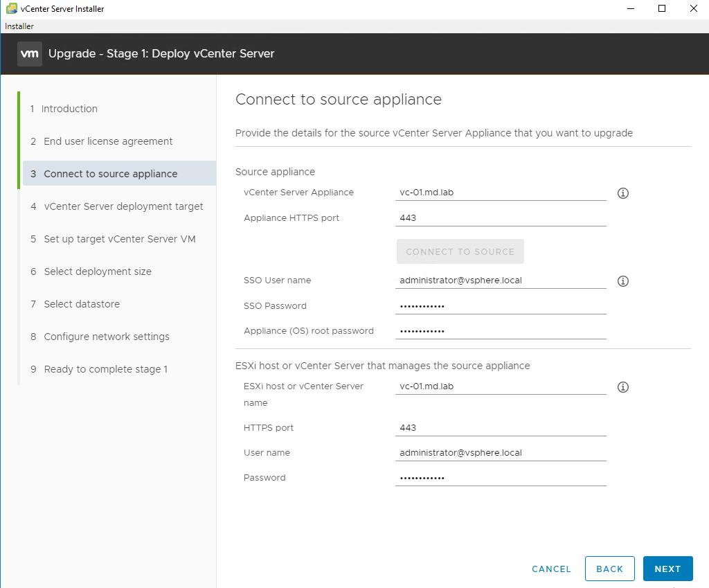Viewport: 709px width, 588px height.
Task: Select step 9 Ready to complete stage 1
Action: pyautogui.click(x=99, y=369)
